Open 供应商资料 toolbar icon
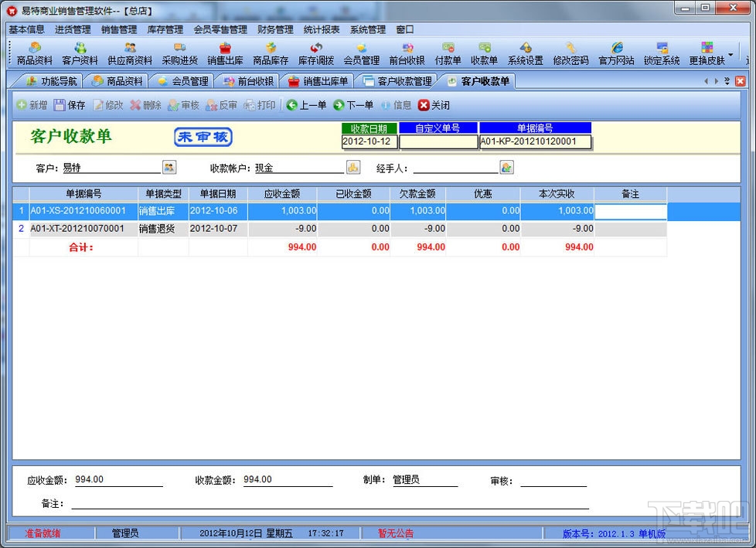Screen dimensions: 756x548 point(130,53)
